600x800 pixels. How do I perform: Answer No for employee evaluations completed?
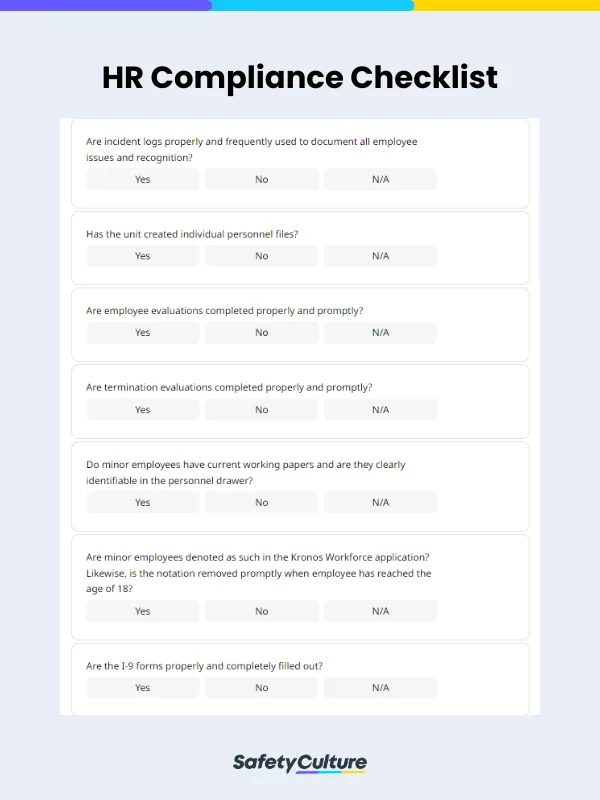click(261, 333)
